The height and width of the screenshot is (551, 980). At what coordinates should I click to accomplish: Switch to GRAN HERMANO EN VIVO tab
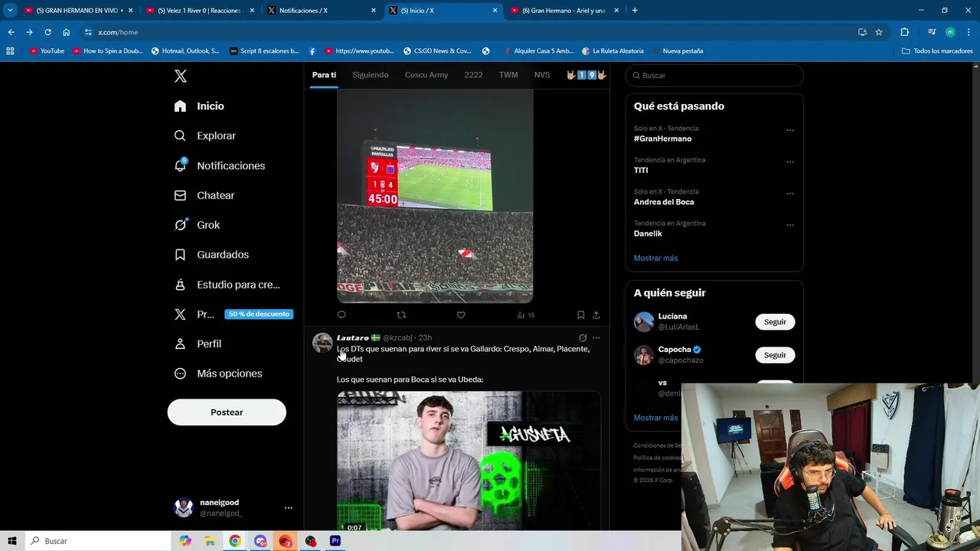(x=77, y=11)
